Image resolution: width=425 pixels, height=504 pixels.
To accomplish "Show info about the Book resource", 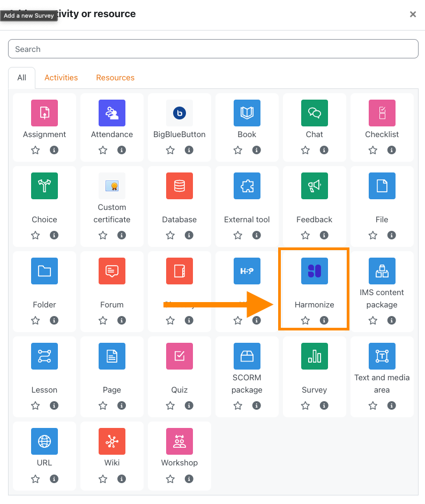I will [x=257, y=151].
